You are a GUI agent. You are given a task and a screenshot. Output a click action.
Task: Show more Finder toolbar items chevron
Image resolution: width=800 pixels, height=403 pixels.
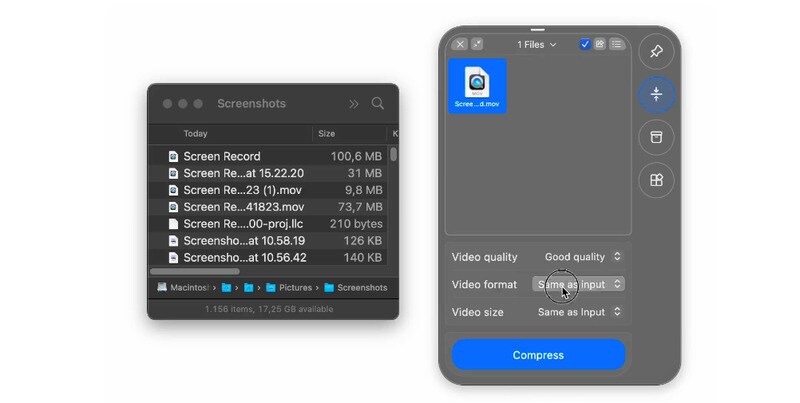[353, 104]
